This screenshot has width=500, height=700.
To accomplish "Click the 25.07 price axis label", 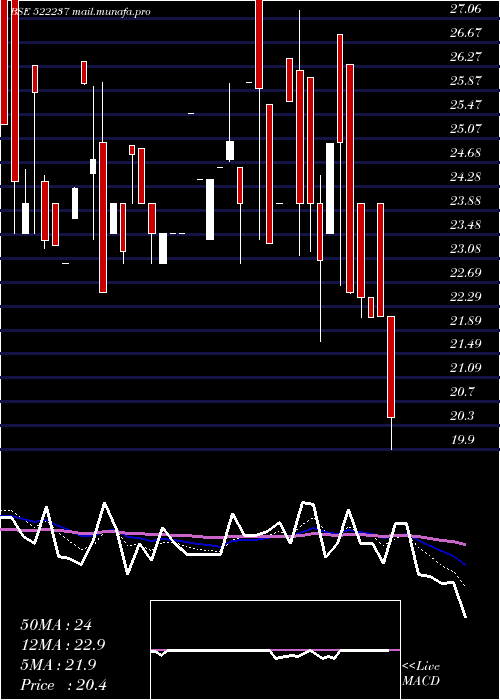I will [466, 129].
